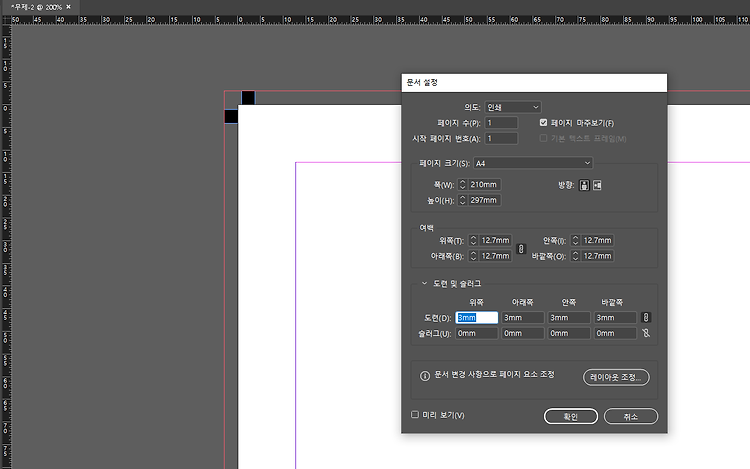Toggle the margins chain link icon
The image size is (750, 469).
(x=521, y=249)
